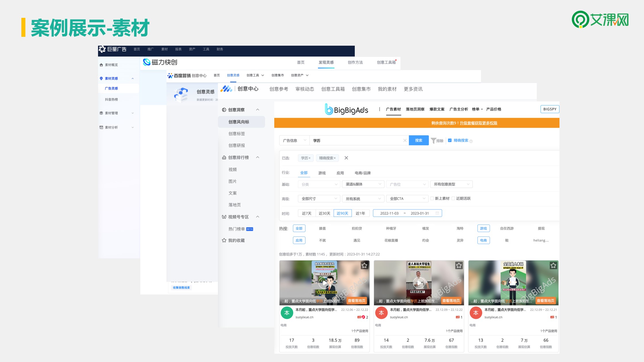Clear all selected filters with X
The width and height of the screenshot is (644, 362).
[x=346, y=158]
